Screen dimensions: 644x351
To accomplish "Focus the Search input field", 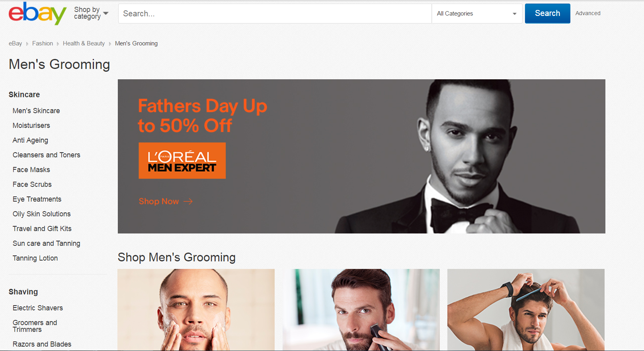I will tap(275, 14).
